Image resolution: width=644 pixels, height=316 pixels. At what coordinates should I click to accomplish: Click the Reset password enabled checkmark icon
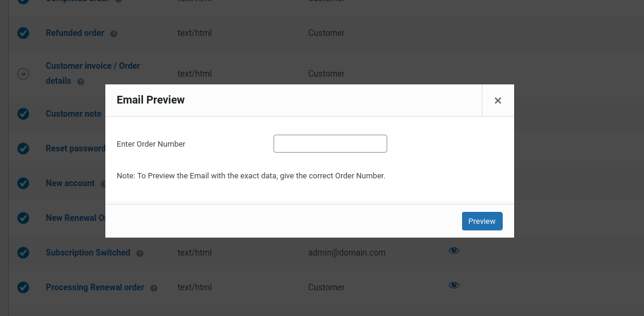pyautogui.click(x=23, y=148)
